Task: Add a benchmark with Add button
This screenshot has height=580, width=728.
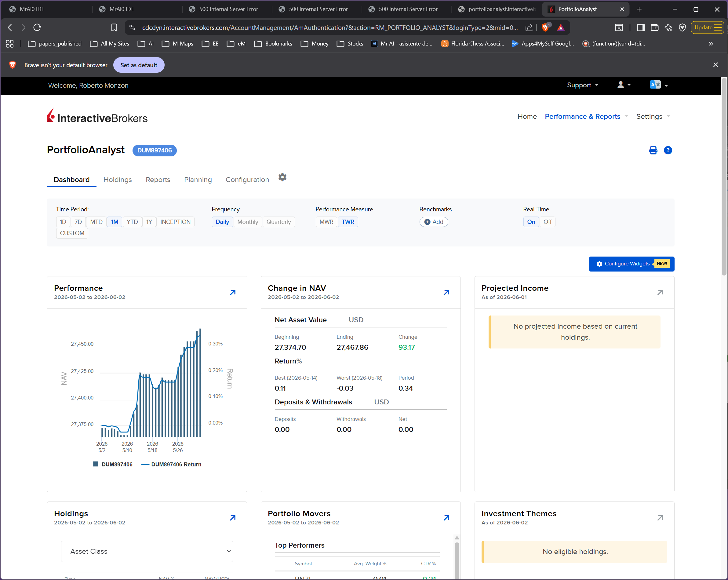Action: click(434, 222)
